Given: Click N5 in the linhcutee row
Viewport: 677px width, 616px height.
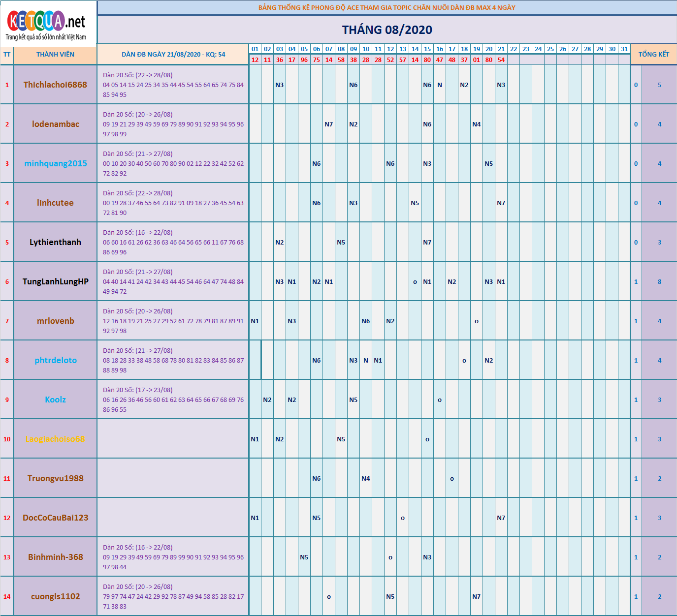Looking at the screenshot, I should pyautogui.click(x=415, y=203).
